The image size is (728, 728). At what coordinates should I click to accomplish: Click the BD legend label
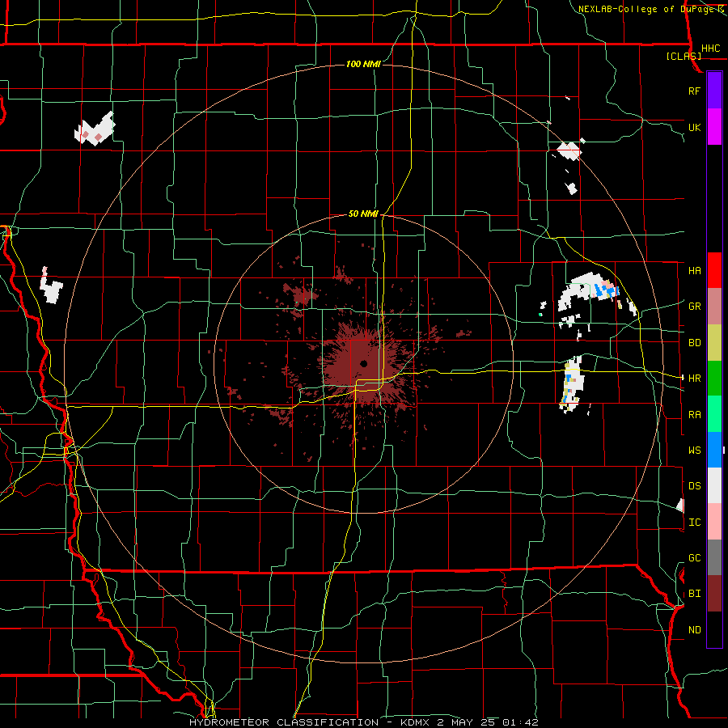(x=695, y=343)
